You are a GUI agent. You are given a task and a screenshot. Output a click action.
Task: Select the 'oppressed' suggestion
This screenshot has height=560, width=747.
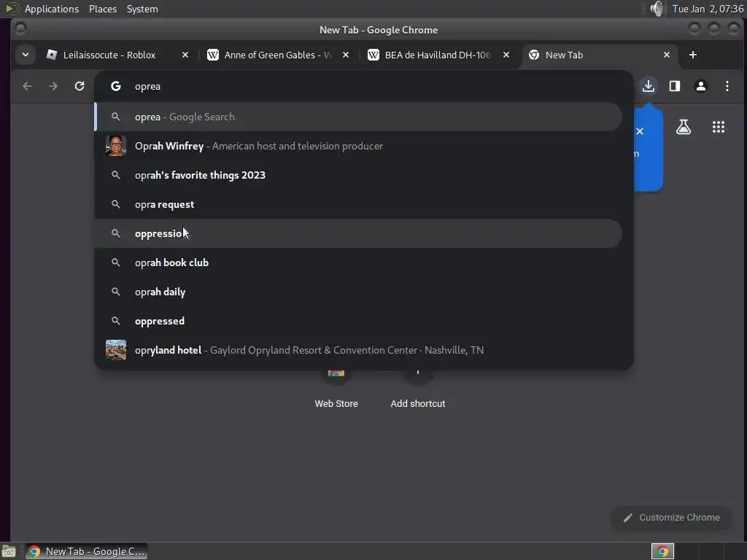pyautogui.click(x=358, y=321)
